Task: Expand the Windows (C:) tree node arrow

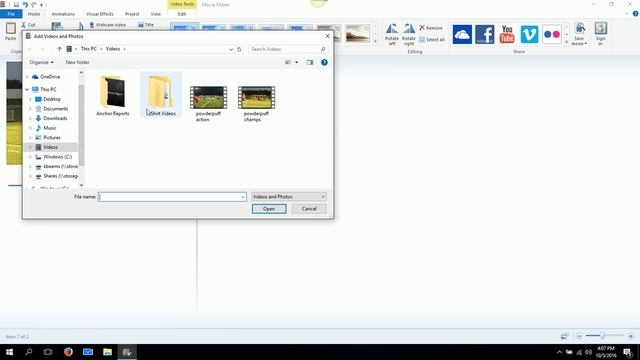Action: coord(30,157)
